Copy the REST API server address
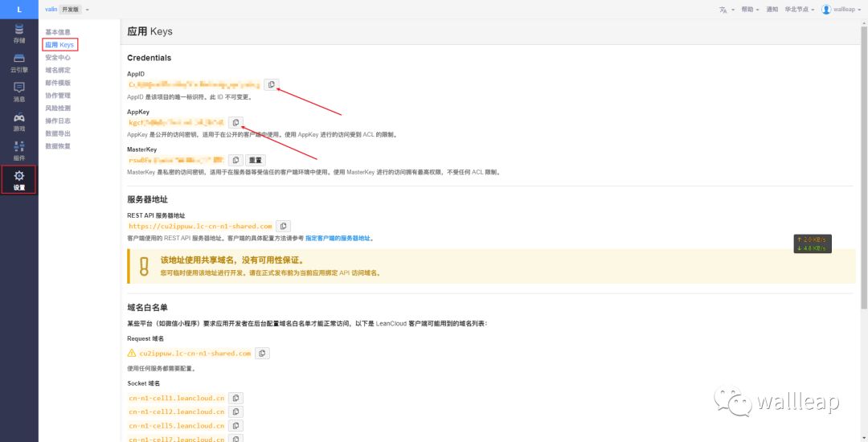Viewport: 868px width, 442px height. (283, 227)
